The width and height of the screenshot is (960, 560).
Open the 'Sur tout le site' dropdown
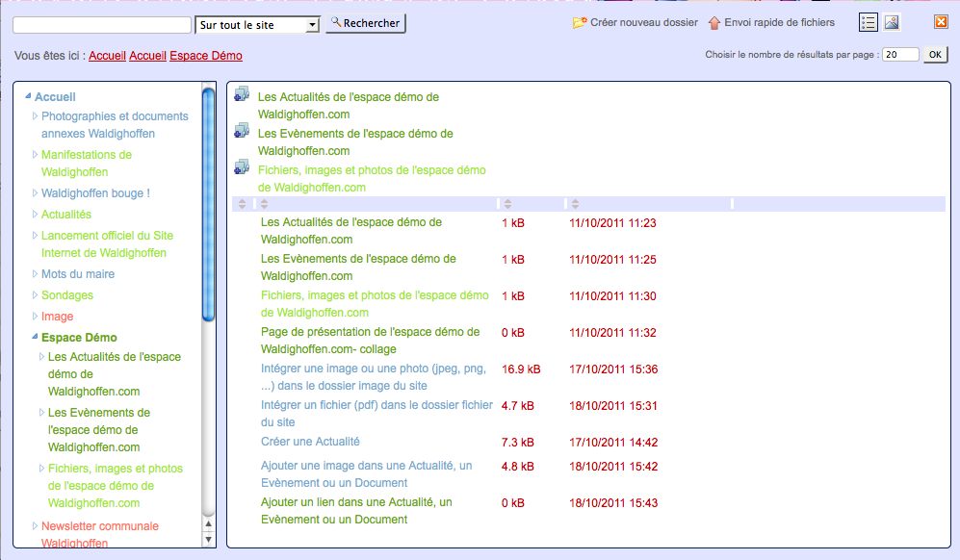tap(257, 25)
